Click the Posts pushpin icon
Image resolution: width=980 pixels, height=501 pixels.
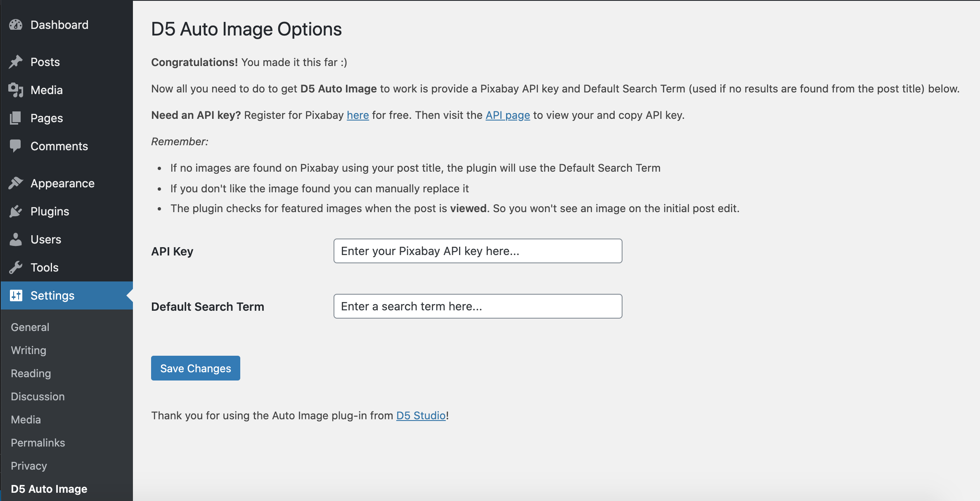click(16, 62)
